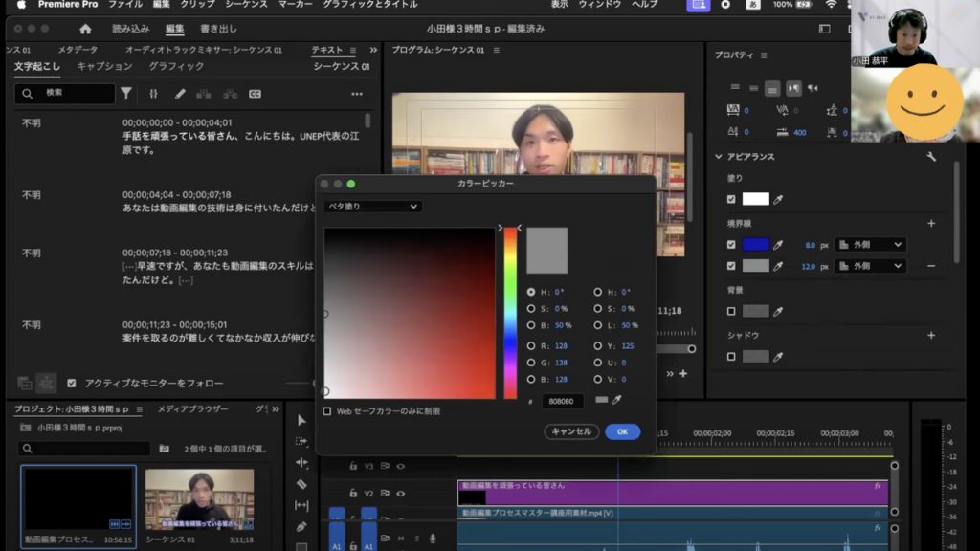The height and width of the screenshot is (551, 980).
Task: Select the Ripple Edit tool
Action: pos(301,462)
